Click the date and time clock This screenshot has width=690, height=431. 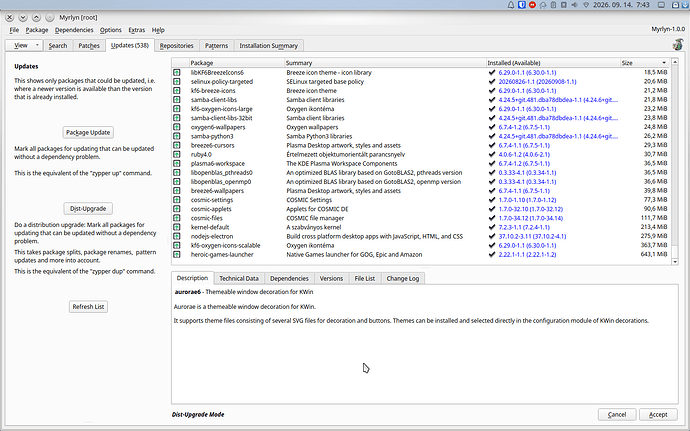(x=621, y=5)
